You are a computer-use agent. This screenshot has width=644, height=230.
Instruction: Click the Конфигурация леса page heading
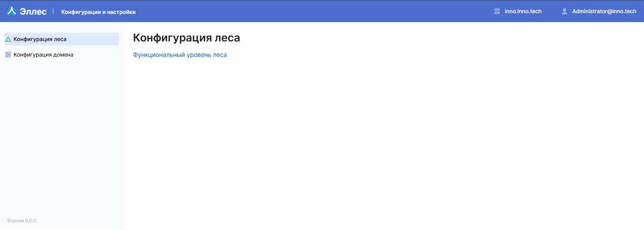tap(186, 38)
